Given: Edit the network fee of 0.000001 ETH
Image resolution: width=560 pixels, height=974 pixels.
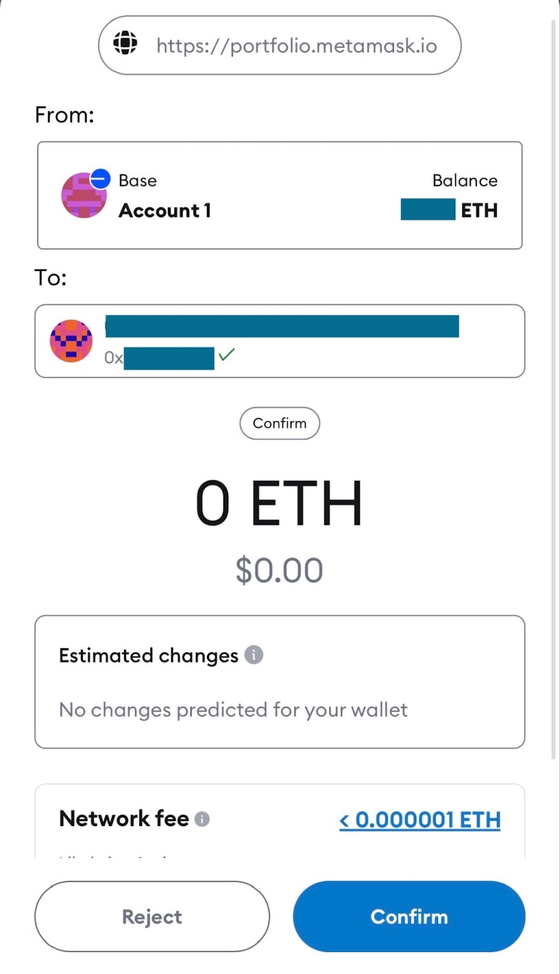Looking at the screenshot, I should [x=420, y=820].
